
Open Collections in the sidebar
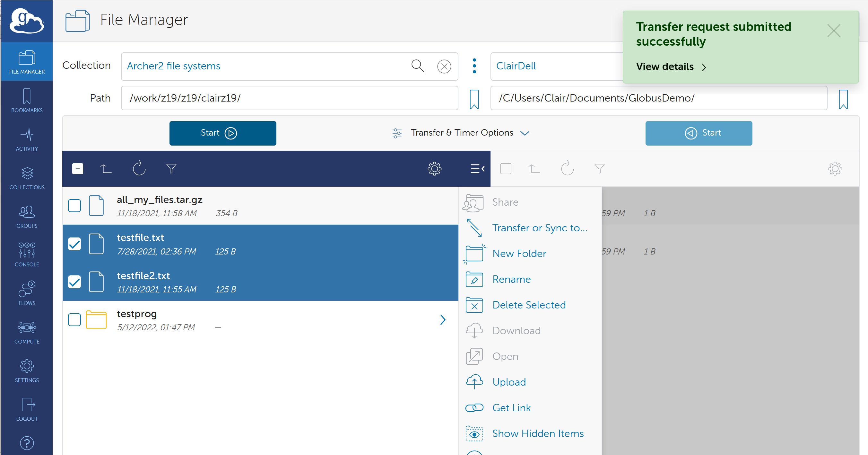click(x=27, y=178)
